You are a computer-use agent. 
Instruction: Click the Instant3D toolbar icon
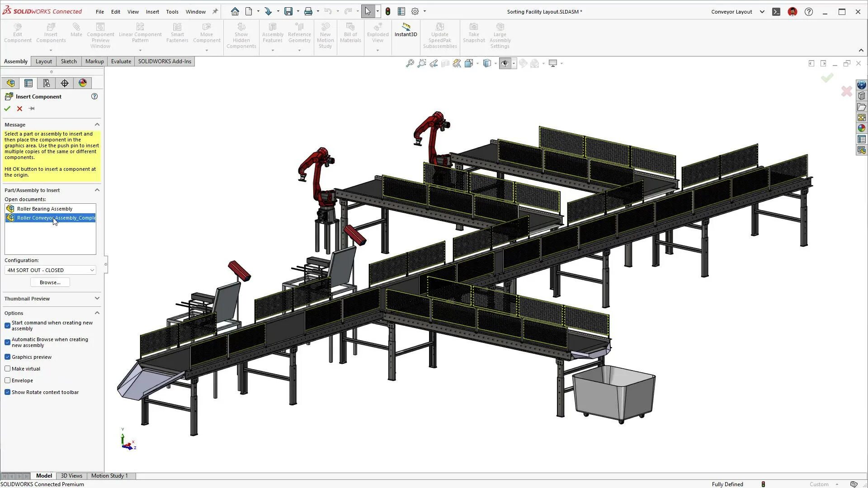tap(406, 29)
